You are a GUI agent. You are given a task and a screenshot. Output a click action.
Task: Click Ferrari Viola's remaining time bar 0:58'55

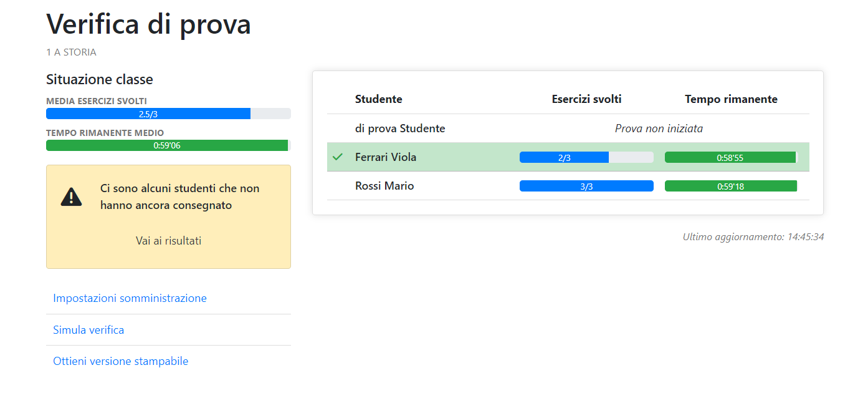732,157
